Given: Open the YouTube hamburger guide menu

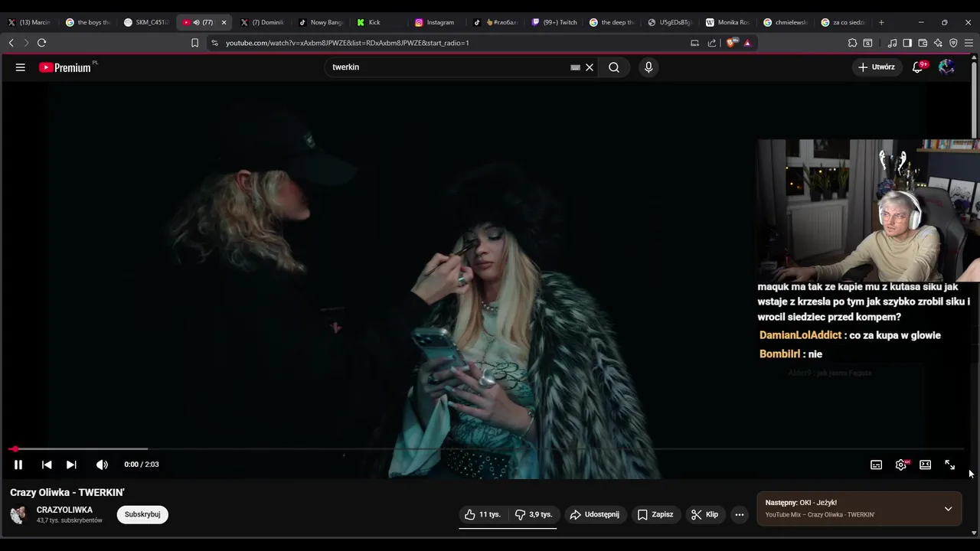Looking at the screenshot, I should [x=21, y=67].
